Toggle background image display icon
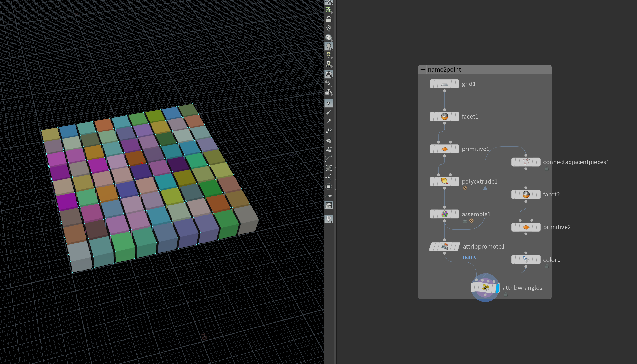The width and height of the screenshot is (637, 364). (328, 205)
